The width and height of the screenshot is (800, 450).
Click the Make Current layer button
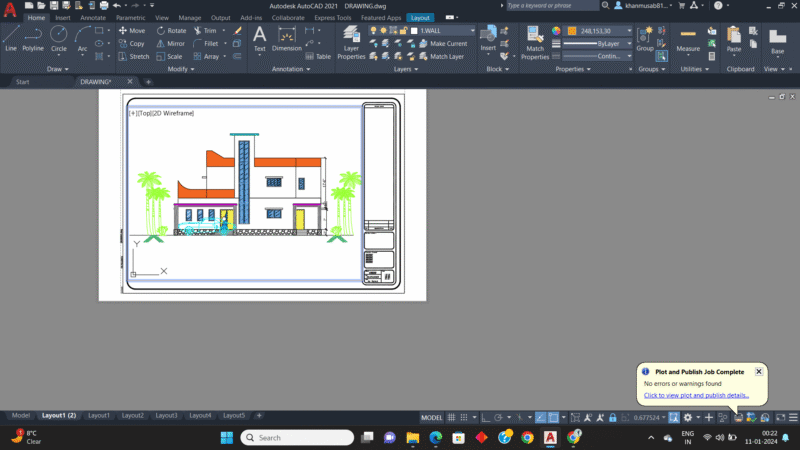click(443, 44)
